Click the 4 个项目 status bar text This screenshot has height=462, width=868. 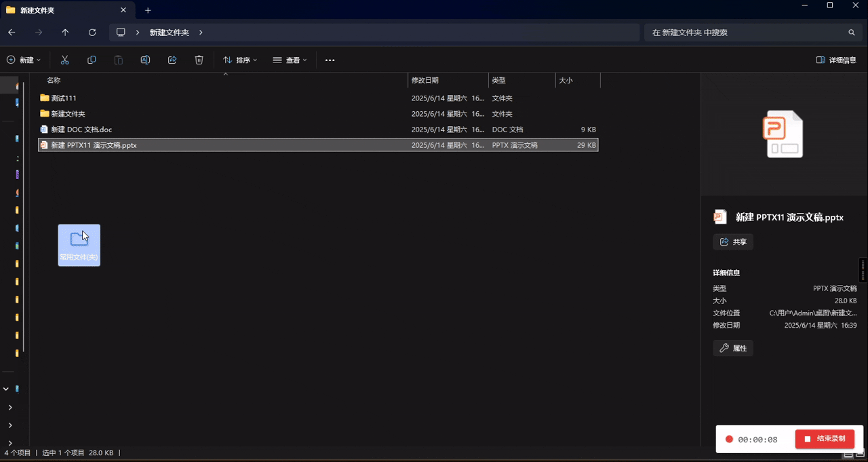pyautogui.click(x=18, y=453)
